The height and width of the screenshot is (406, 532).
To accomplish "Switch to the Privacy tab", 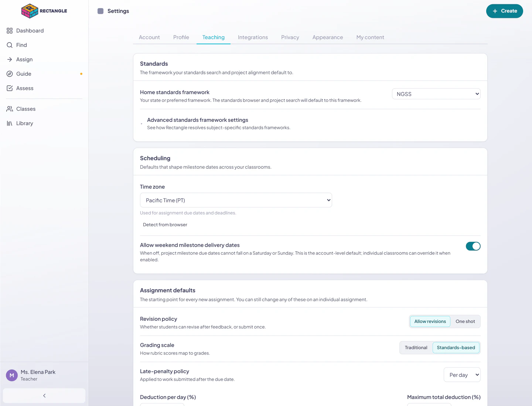I will click(x=290, y=37).
